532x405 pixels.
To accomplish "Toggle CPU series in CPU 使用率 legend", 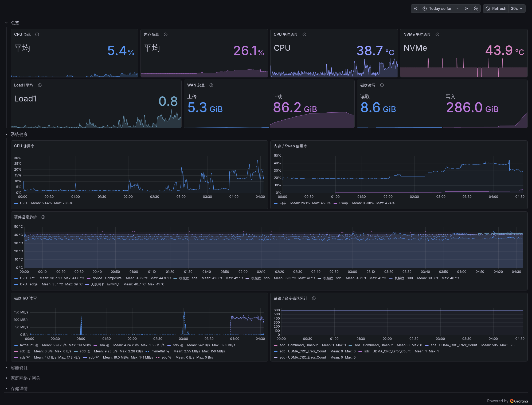I will tap(24, 203).
